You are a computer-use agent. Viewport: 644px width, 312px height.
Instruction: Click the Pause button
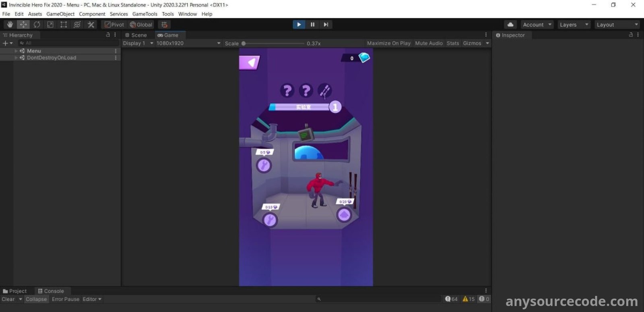pyautogui.click(x=312, y=25)
